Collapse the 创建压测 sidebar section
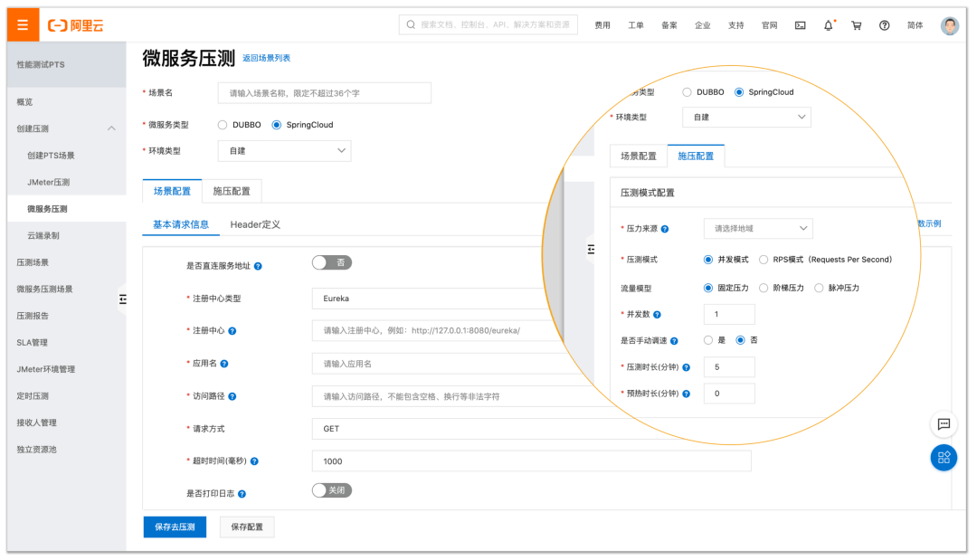 pos(111,128)
